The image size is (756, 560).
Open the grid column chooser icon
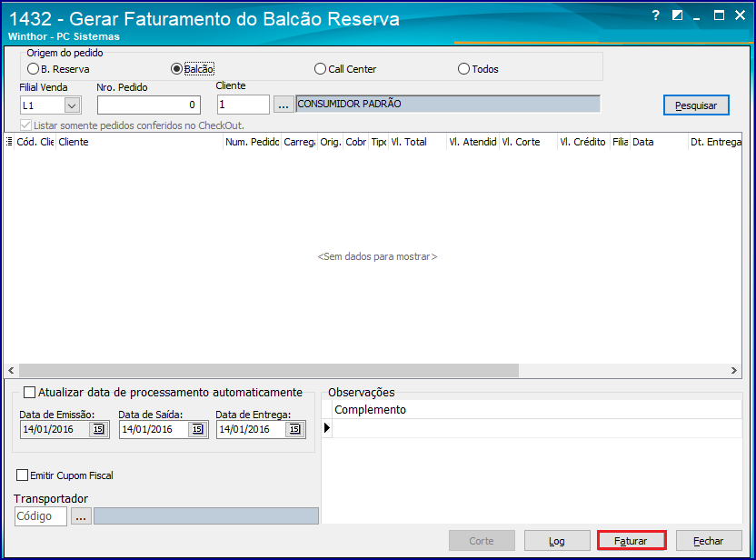(9, 142)
